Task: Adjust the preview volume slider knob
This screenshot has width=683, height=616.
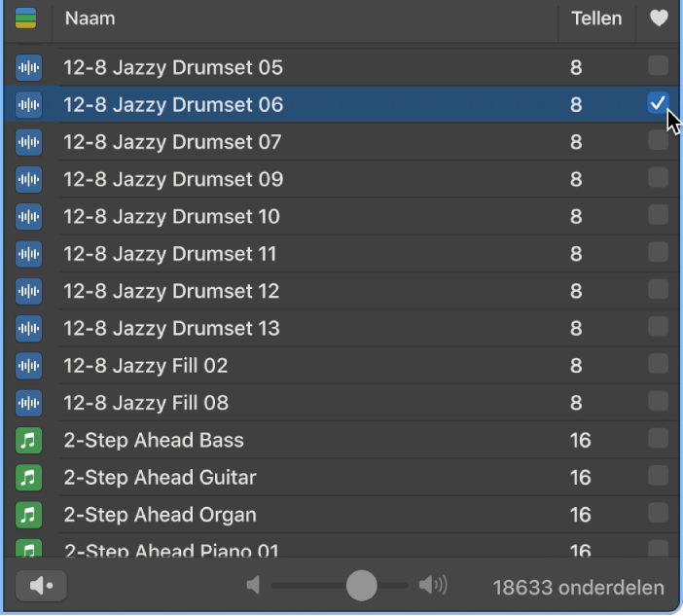Action: (361, 585)
